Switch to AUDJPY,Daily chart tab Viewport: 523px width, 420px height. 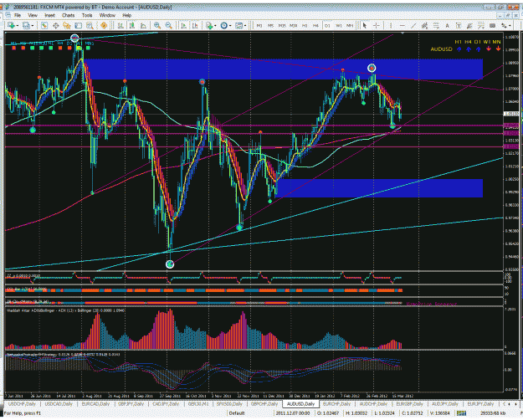click(x=445, y=404)
